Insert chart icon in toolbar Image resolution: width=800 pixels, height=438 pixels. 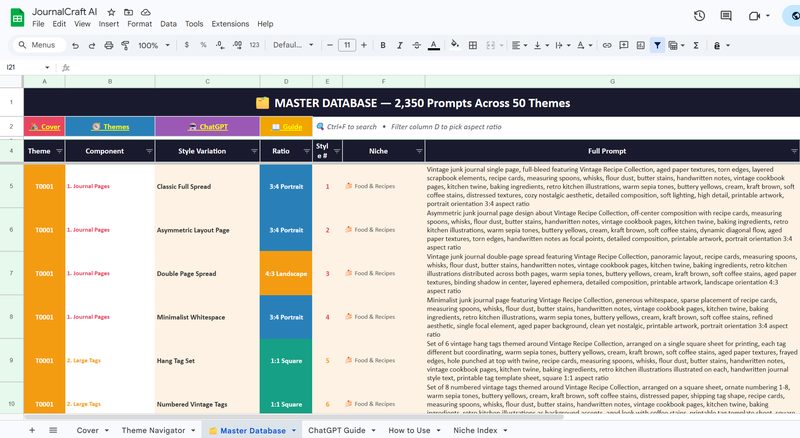point(640,45)
